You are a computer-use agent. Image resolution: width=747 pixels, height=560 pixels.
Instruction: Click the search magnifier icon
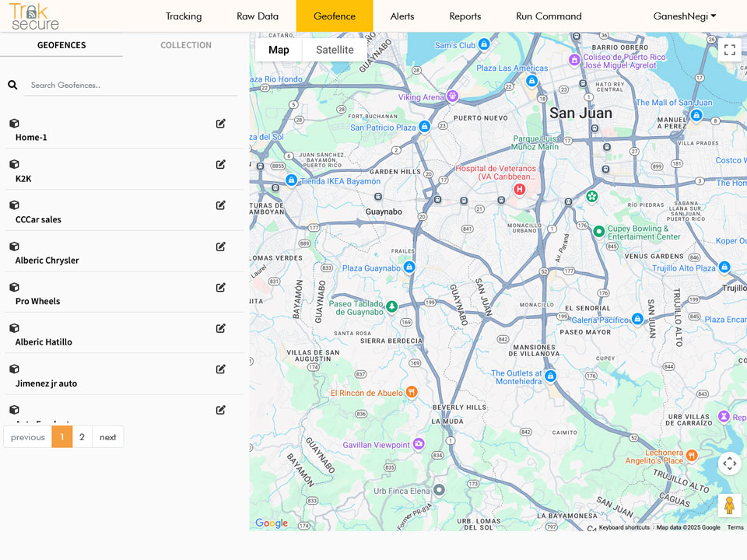coord(12,85)
